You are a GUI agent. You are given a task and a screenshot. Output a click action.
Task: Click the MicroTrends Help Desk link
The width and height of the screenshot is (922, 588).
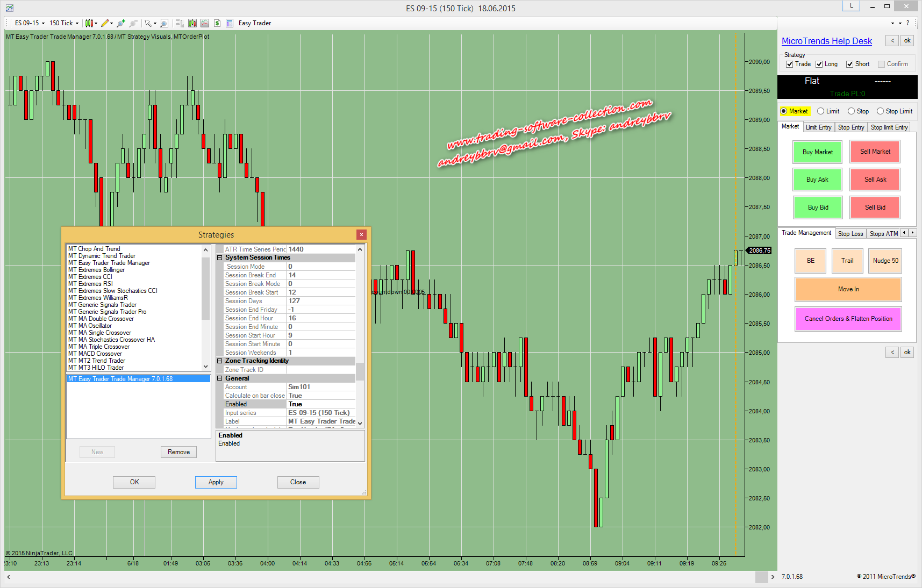[826, 41]
